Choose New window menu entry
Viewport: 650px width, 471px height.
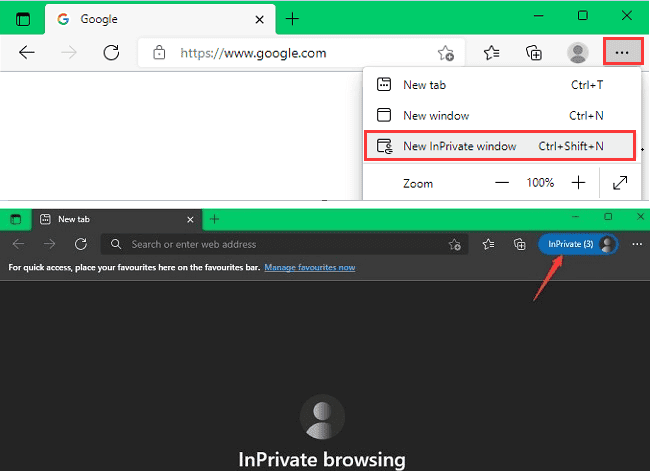click(502, 115)
